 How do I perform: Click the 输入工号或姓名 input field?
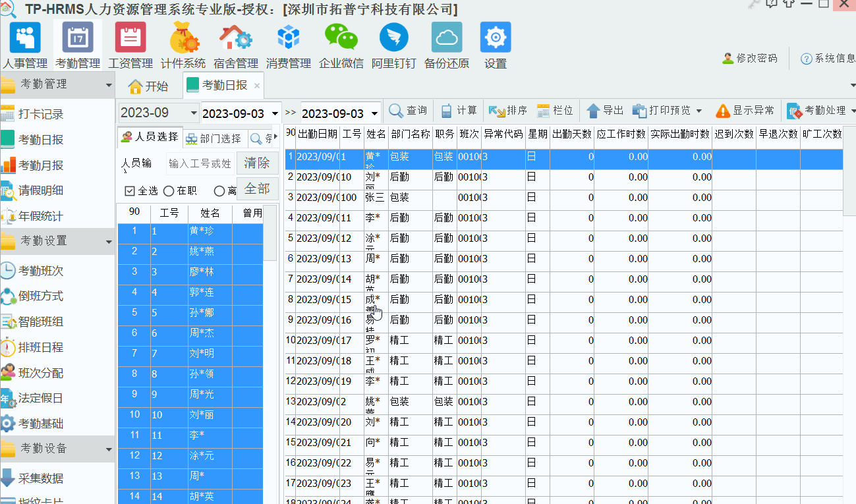click(x=200, y=163)
